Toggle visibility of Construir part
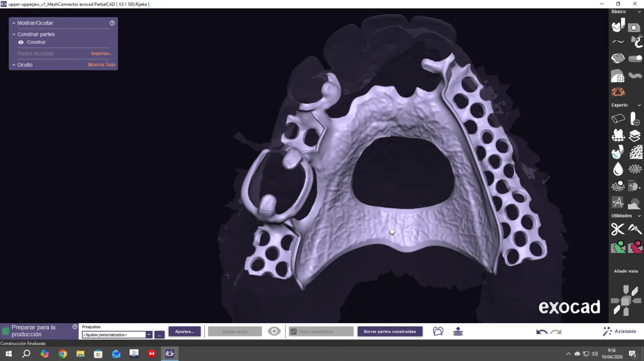The image size is (644, 361). coord(21,42)
